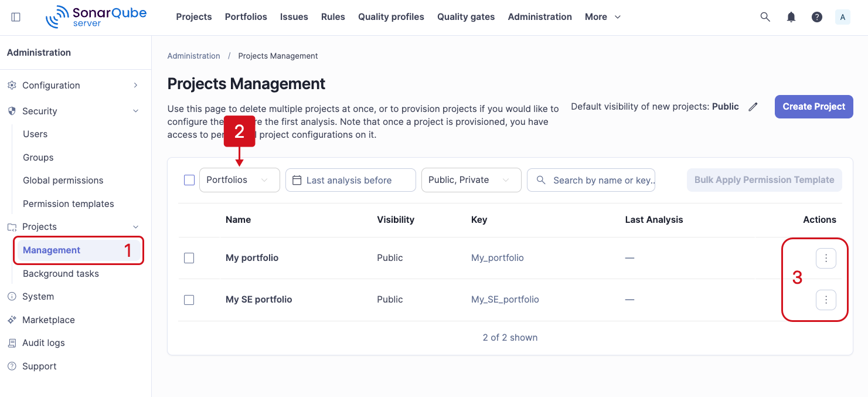Go to Portfolios in top navigation
Image resolution: width=868 pixels, height=397 pixels.
[246, 17]
